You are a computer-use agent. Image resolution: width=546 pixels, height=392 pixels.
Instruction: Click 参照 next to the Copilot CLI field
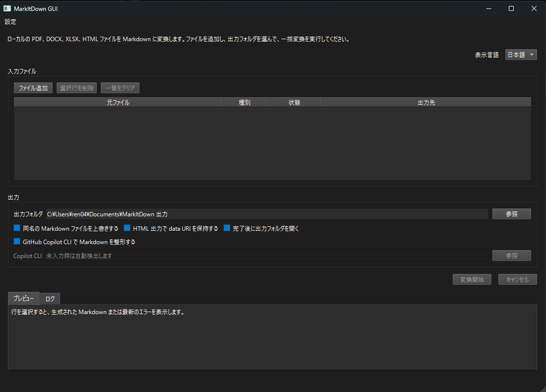[x=511, y=255]
